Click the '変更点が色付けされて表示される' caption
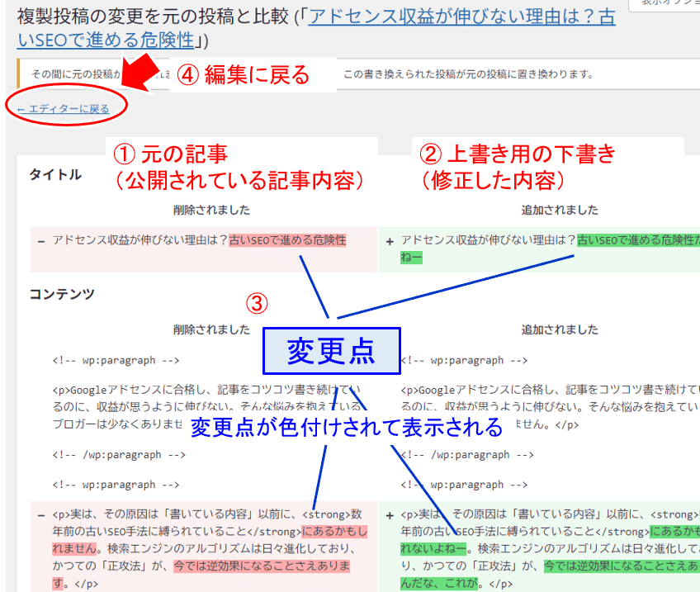700x592 pixels. coord(346,427)
